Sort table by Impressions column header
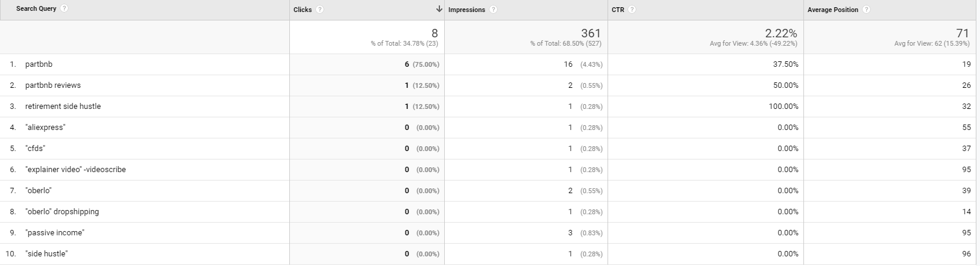This screenshot has height=266, width=980. 466,10
